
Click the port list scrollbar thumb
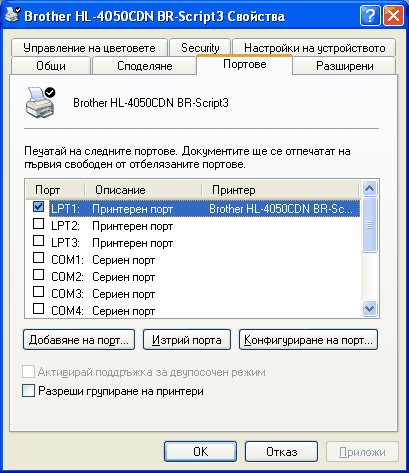coord(369,225)
